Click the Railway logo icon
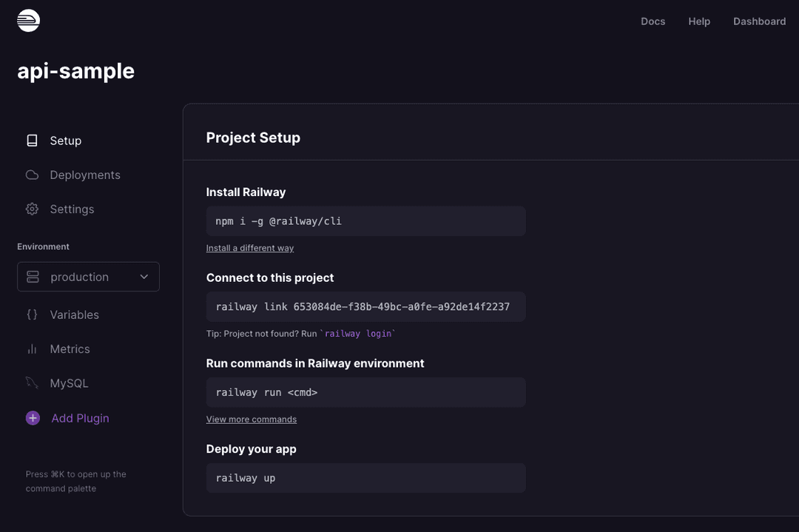The height and width of the screenshot is (532, 799). [x=28, y=21]
